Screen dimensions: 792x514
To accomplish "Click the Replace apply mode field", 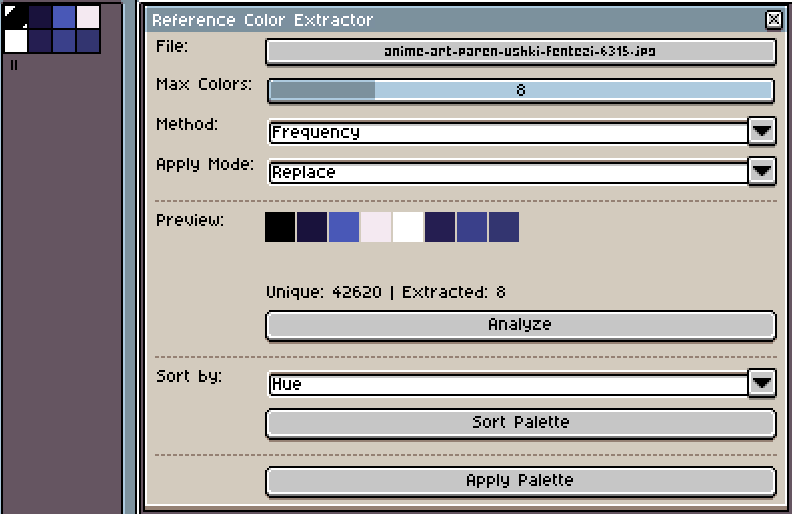I will click(x=508, y=172).
